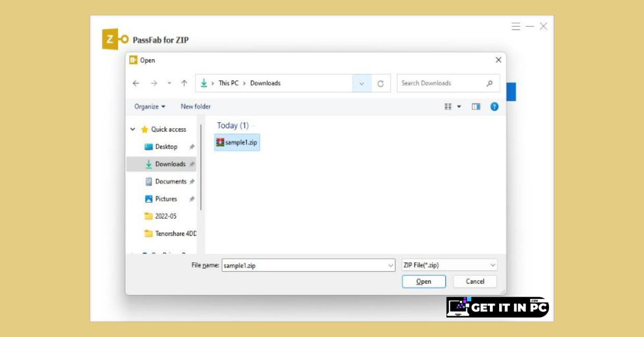Open the view options dropdown arrow
Viewport: 644px width, 337px height.
459,107
